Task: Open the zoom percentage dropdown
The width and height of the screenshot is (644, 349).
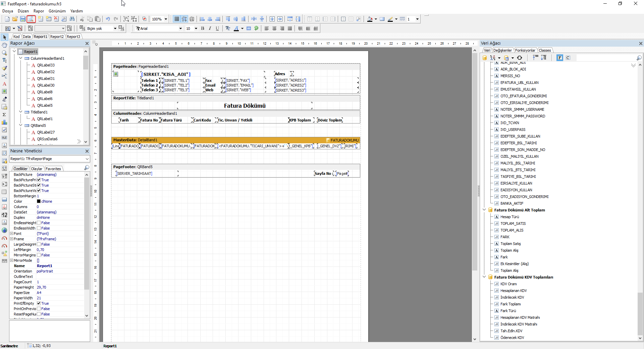Action: pyautogui.click(x=166, y=19)
